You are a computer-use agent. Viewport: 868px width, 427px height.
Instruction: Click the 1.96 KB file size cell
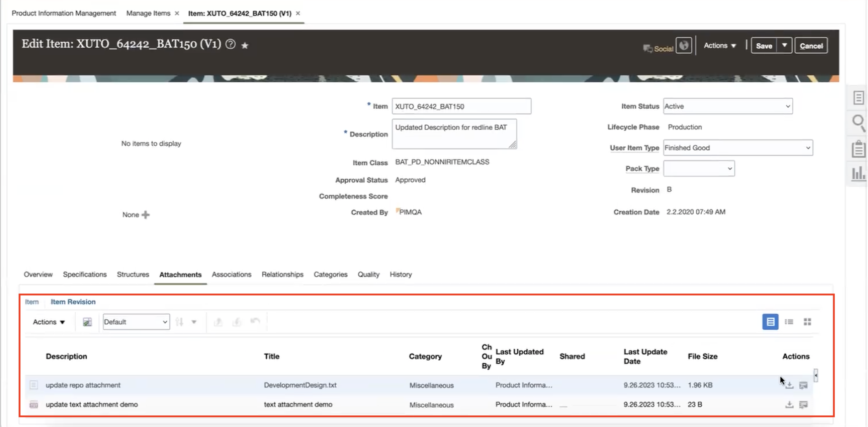(700, 385)
